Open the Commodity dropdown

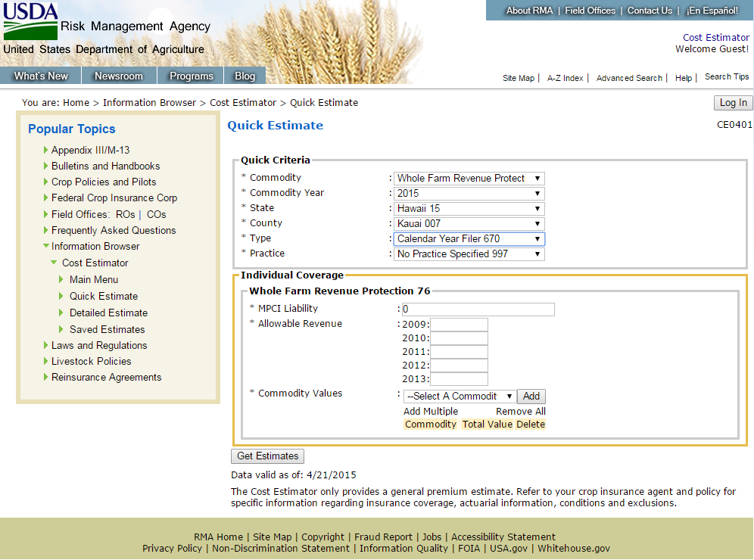[469, 179]
